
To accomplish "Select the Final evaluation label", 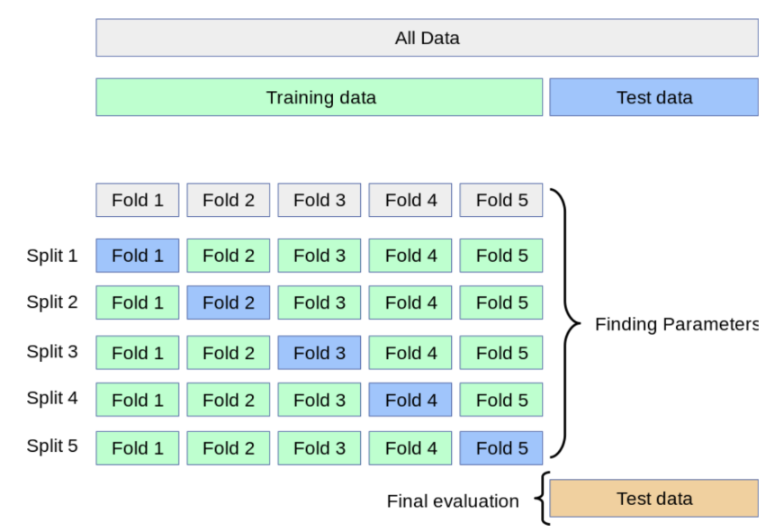I will (x=453, y=501).
